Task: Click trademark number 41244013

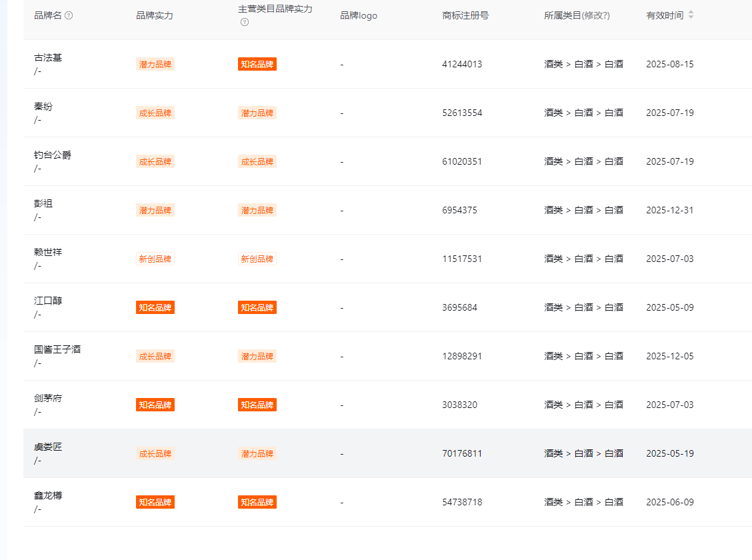Action: tap(462, 64)
